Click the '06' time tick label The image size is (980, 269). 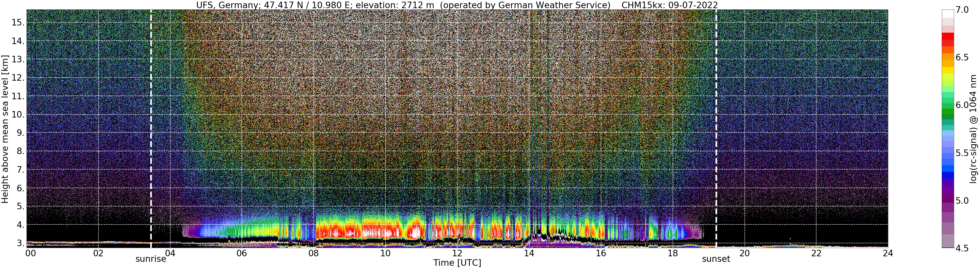[x=242, y=253]
